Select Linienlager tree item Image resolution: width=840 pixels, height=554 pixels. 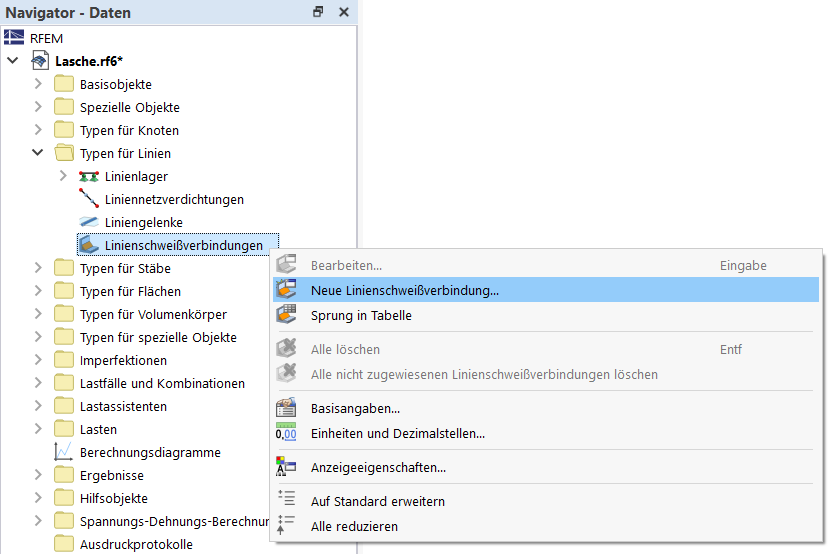pyautogui.click(x=136, y=176)
